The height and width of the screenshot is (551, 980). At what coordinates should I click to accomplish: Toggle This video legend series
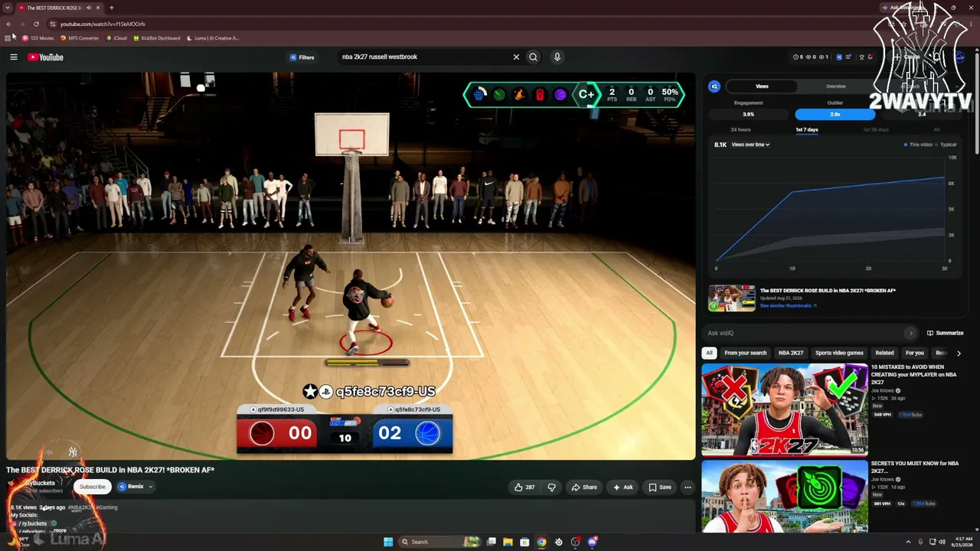tap(918, 145)
